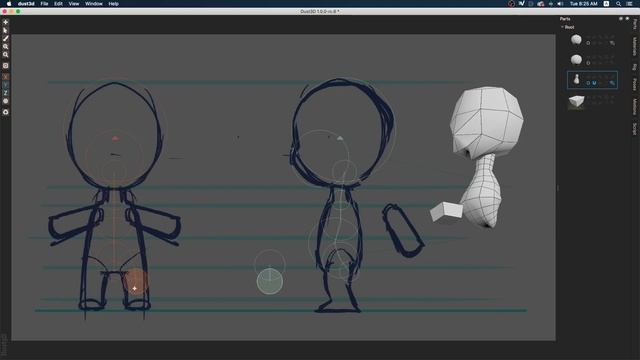Click the 3D cube shape in preview

(446, 211)
